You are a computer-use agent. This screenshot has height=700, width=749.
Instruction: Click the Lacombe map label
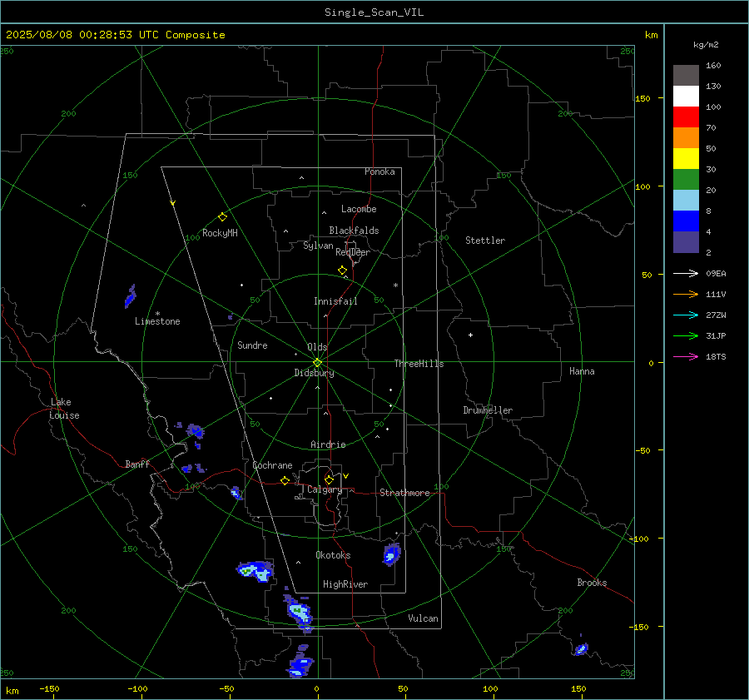359,209
